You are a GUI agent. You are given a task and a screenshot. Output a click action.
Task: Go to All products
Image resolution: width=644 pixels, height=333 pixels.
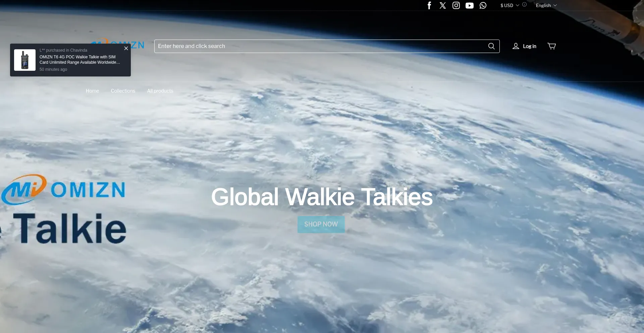point(160,91)
